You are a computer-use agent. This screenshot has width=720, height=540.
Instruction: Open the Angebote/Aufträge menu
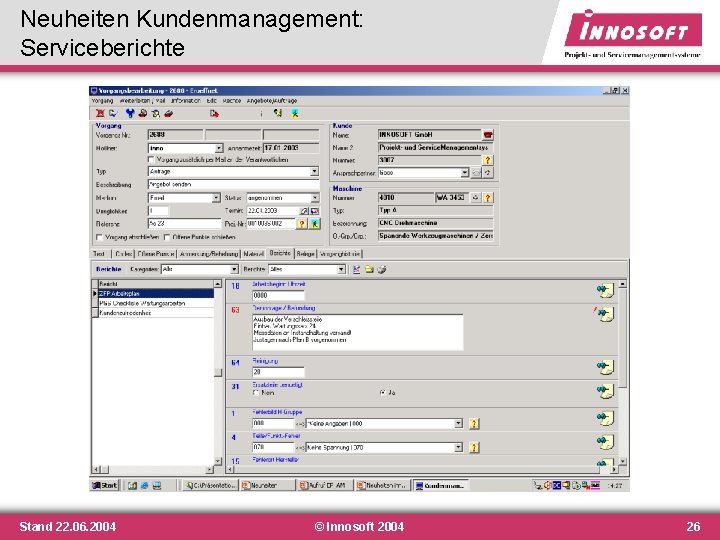[x=272, y=101]
